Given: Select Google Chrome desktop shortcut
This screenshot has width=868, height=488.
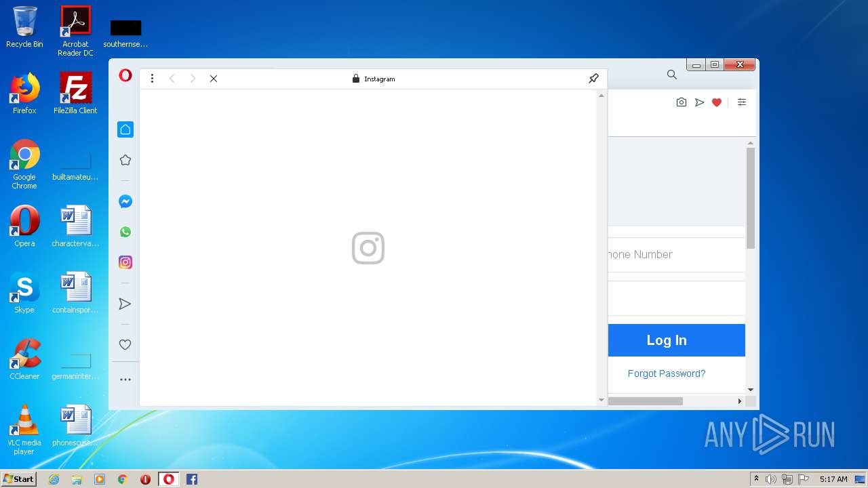Looking at the screenshot, I should coord(24,164).
